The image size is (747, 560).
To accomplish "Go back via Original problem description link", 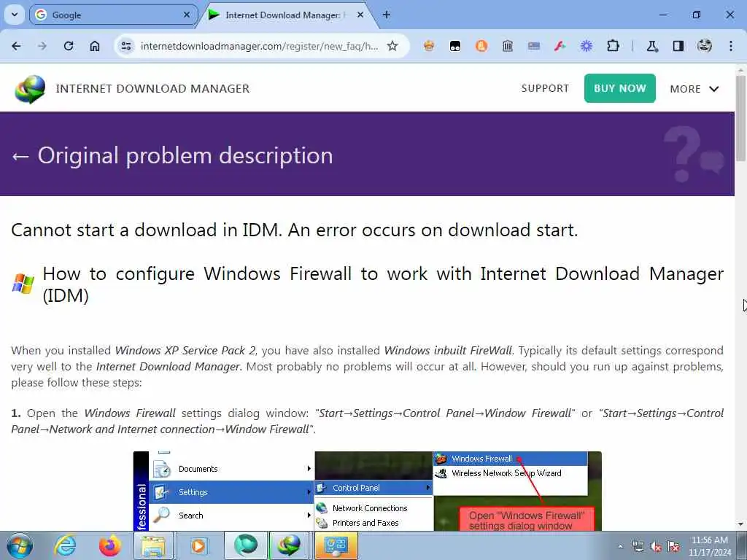I will tap(172, 156).
